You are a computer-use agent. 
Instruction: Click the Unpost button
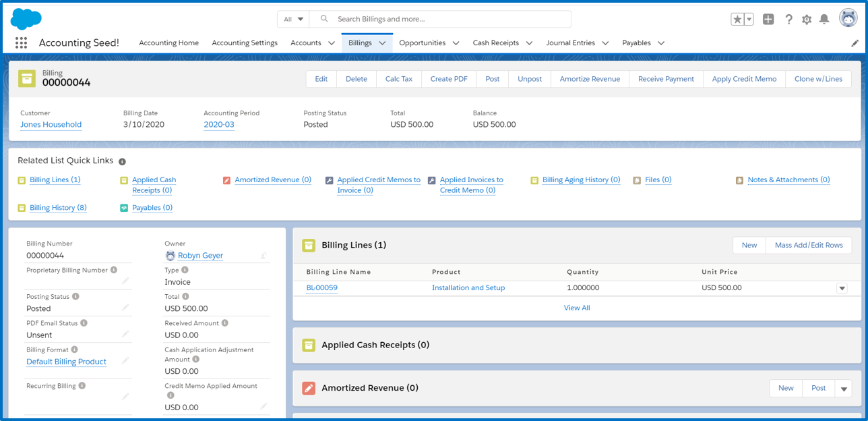point(530,79)
